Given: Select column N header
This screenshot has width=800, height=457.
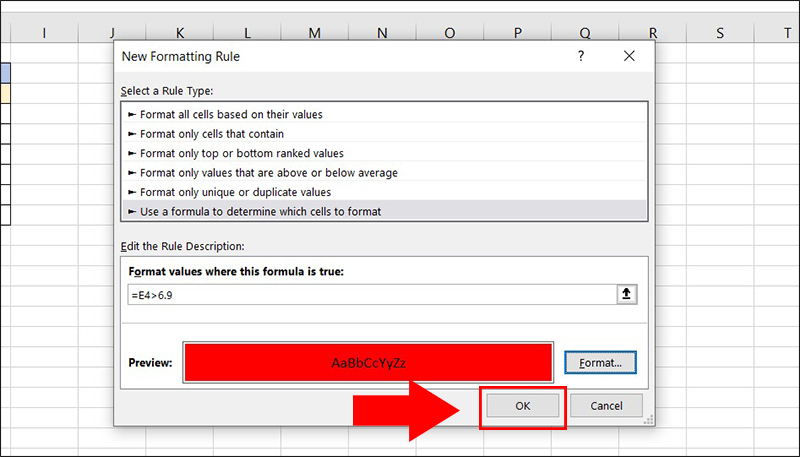Looking at the screenshot, I should pos(382,33).
